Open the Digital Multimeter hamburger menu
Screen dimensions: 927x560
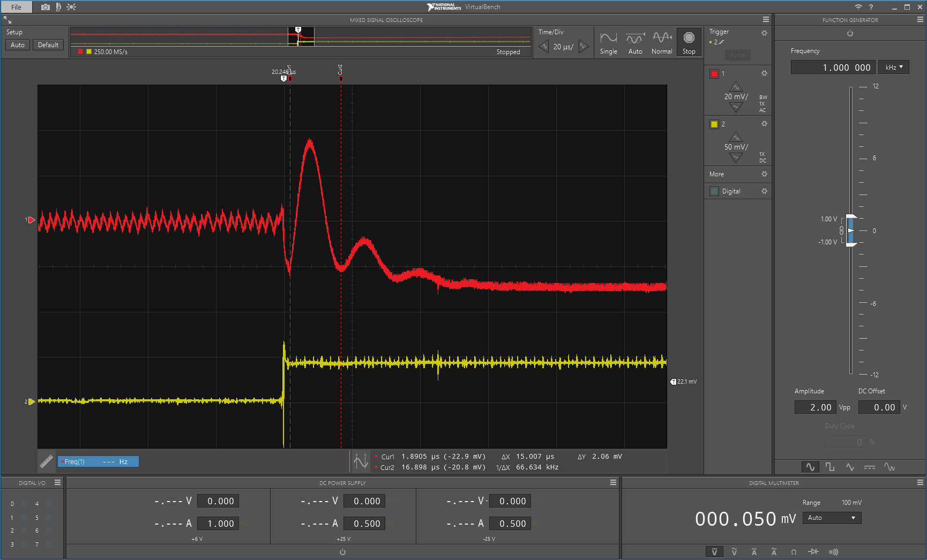coord(920,482)
